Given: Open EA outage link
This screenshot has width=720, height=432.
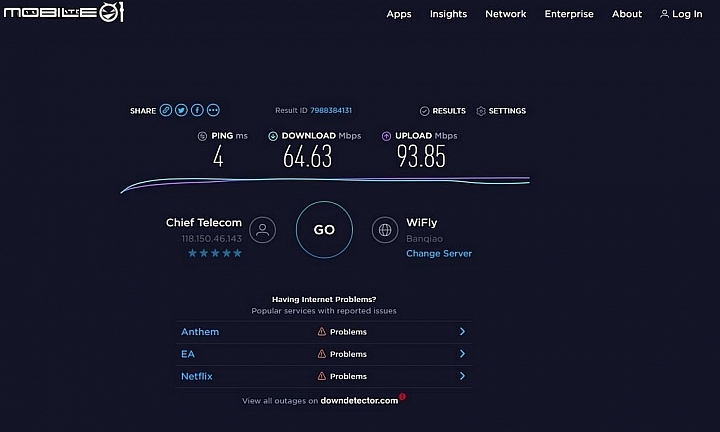Looking at the screenshot, I should [x=187, y=354].
